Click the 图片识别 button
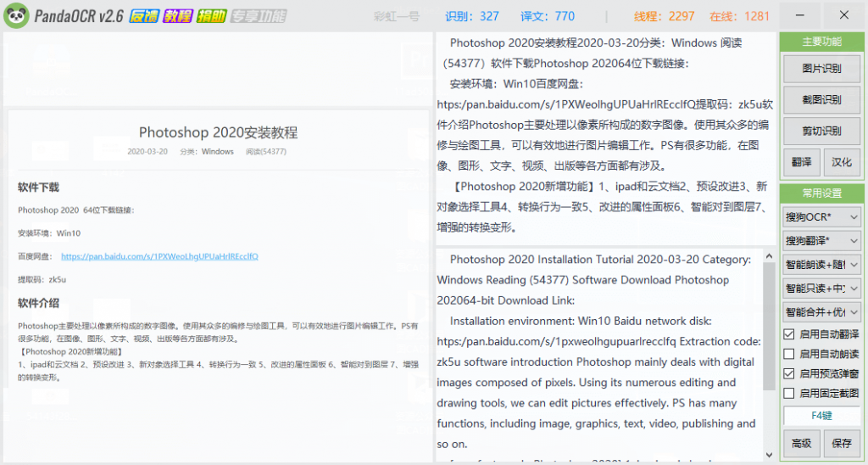This screenshot has width=868, height=465. click(x=821, y=69)
